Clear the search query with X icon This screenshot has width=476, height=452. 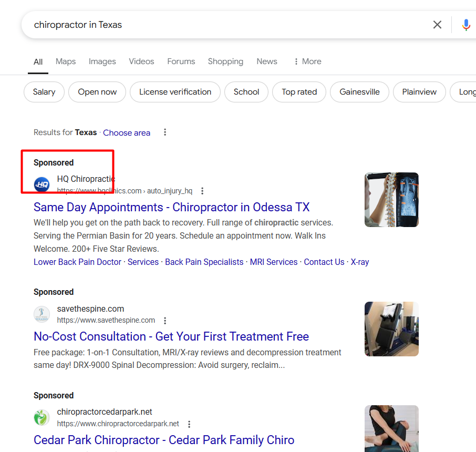click(437, 25)
